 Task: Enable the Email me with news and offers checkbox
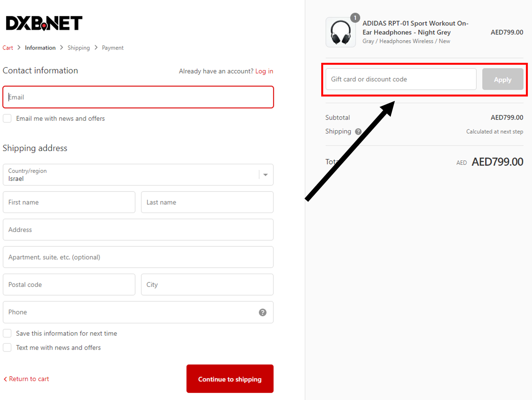tap(7, 118)
